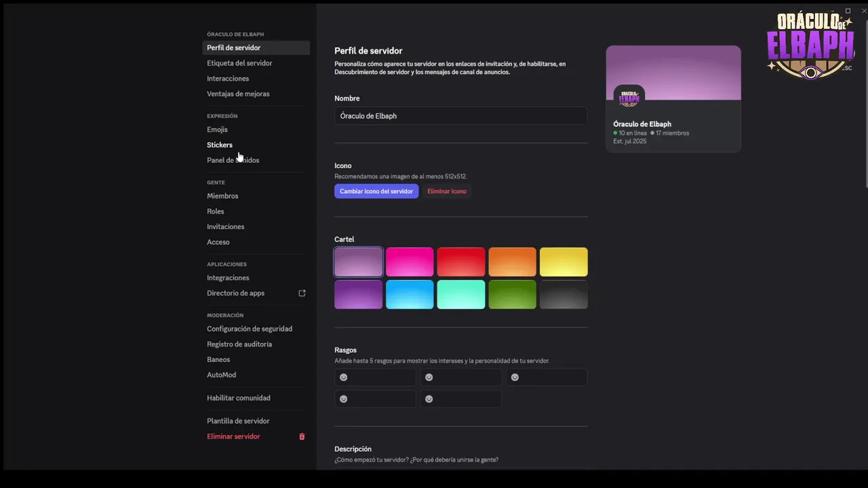The image size is (868, 488).
Task: Click the Eliminar icono button
Action: point(447,191)
